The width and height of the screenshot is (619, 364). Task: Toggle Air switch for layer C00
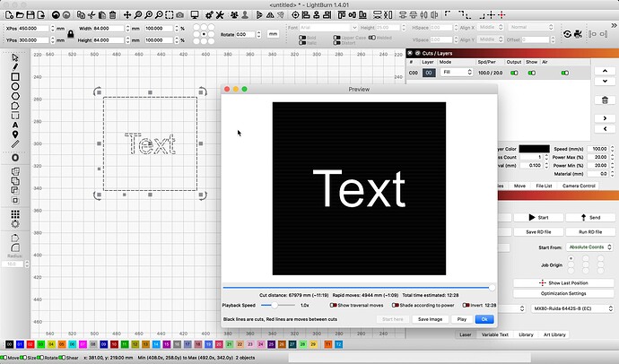click(x=565, y=73)
